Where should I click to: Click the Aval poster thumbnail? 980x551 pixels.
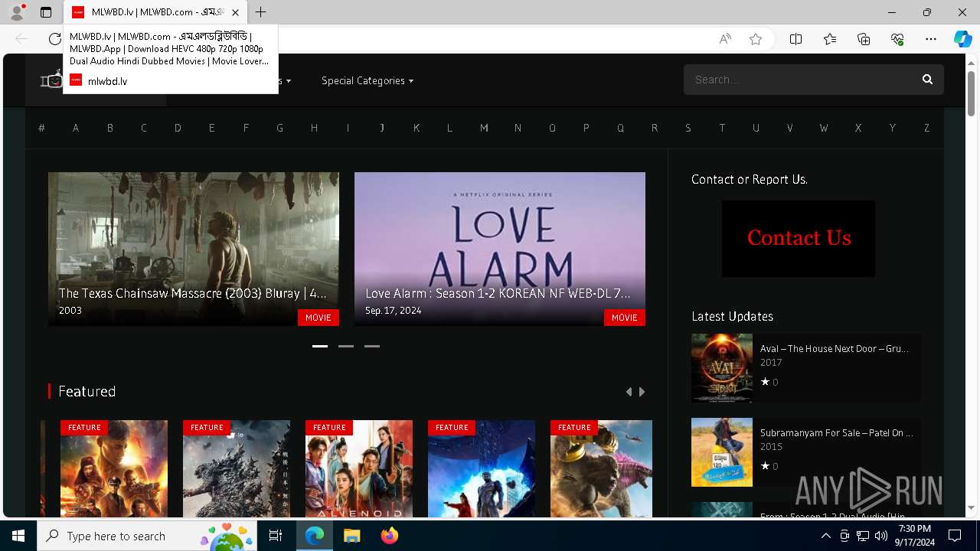coord(722,368)
